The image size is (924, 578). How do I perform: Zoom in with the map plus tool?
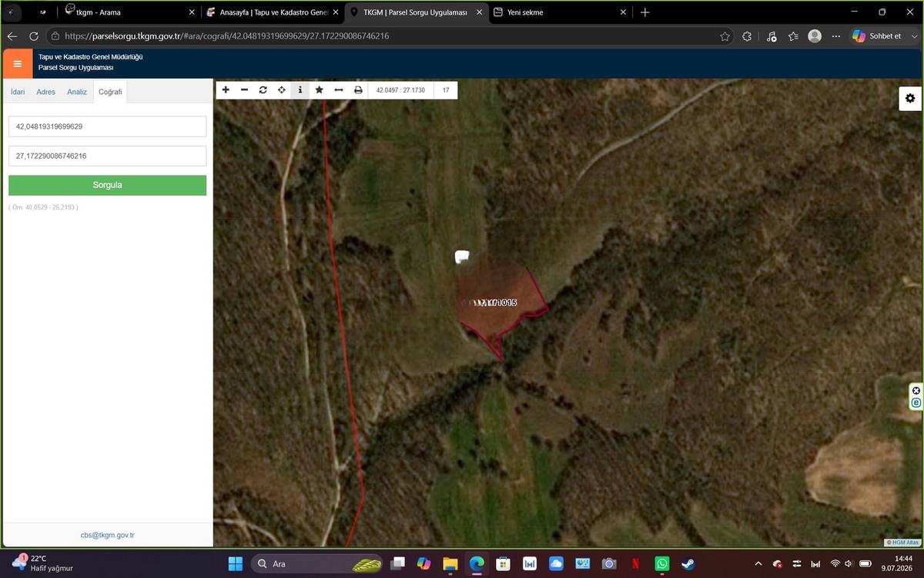(226, 90)
